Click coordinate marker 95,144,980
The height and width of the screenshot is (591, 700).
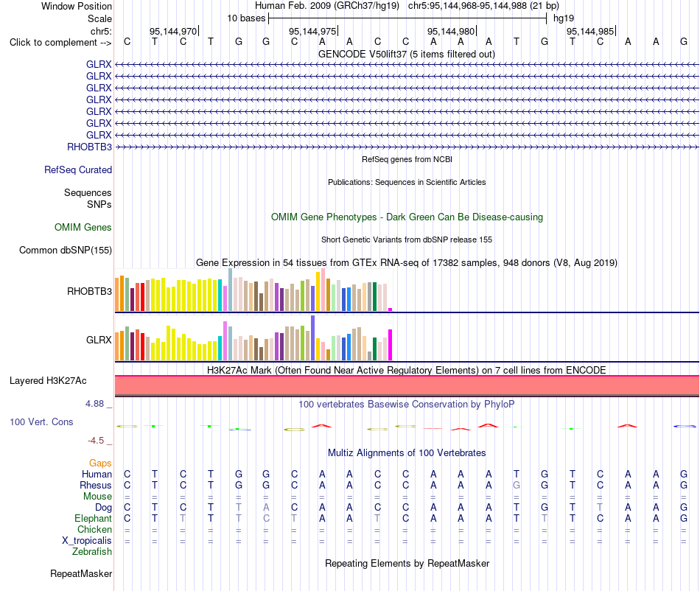tap(451, 31)
